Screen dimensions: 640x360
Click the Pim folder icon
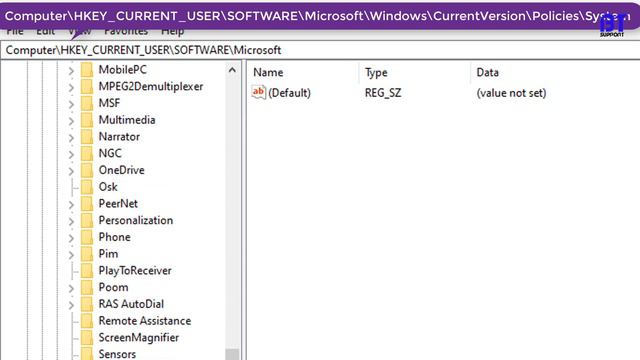[x=87, y=254]
